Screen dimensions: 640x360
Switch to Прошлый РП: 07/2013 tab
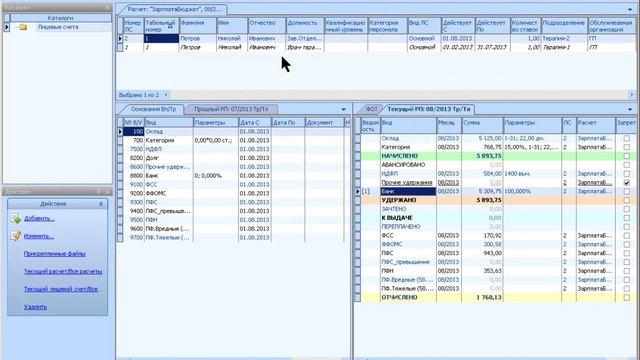pyautogui.click(x=231, y=109)
